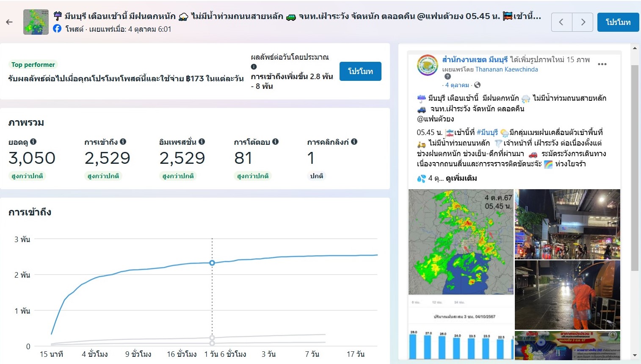Expand post text with ดูเพิ่มเติม
Viewport: 641px width, 364px height.
[461, 178]
